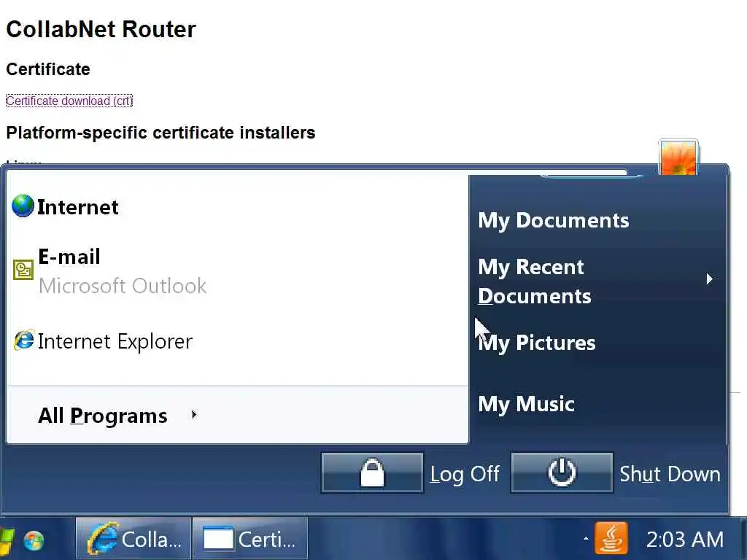Click the Log Off label

tap(465, 474)
